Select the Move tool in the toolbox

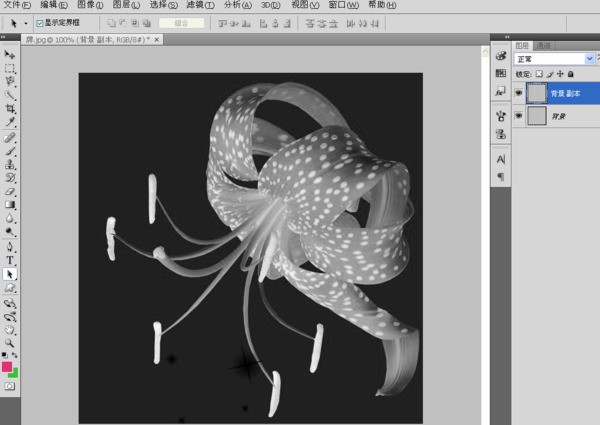click(10, 54)
